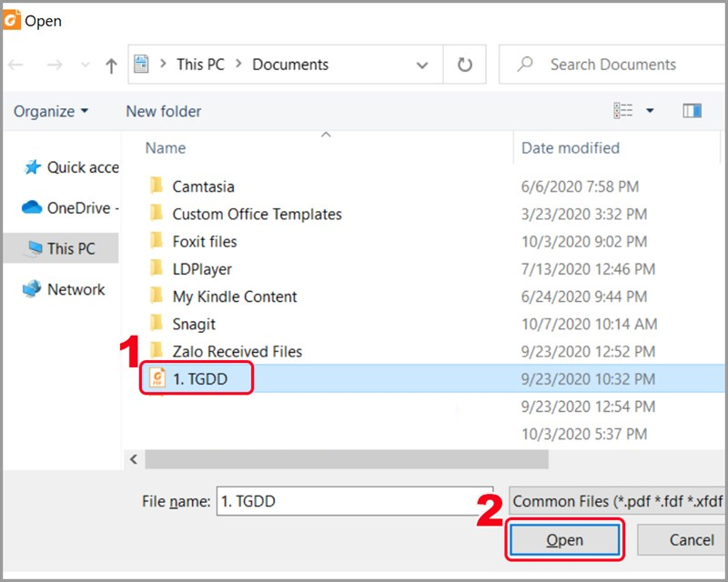Select the Snagit folder
This screenshot has width=728, height=582.
(x=193, y=324)
